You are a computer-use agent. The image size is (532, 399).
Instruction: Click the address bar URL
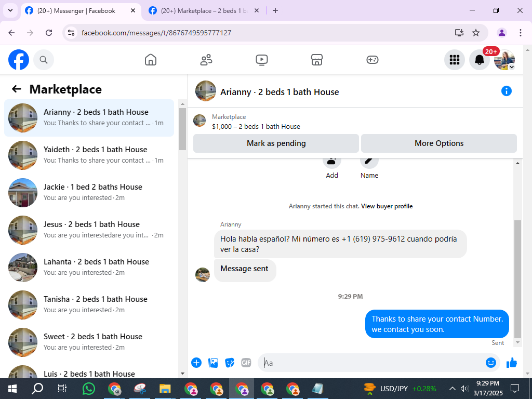[156, 33]
